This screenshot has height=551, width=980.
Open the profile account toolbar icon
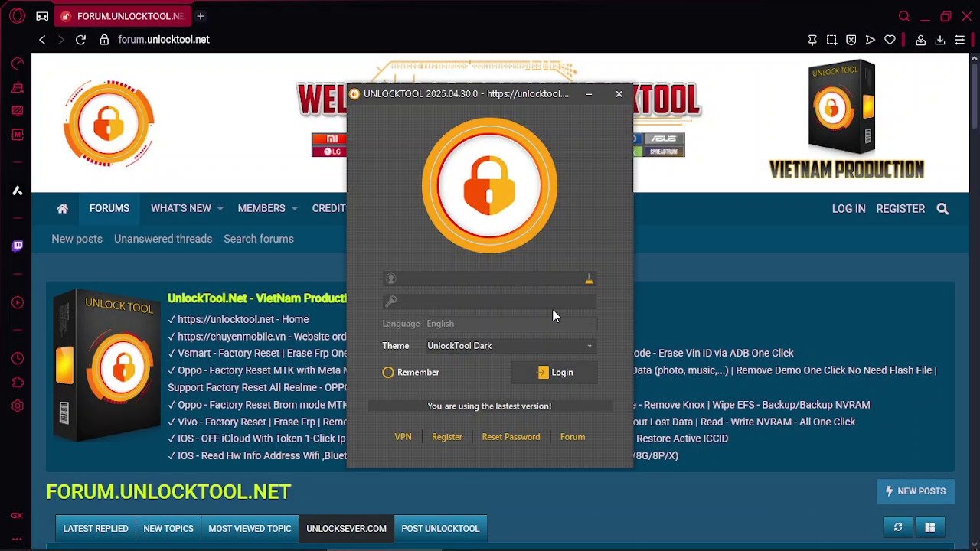coord(921,40)
